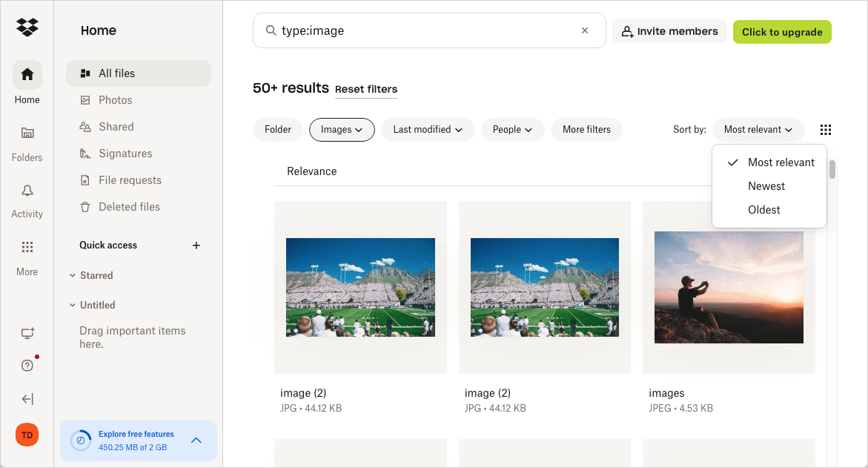The width and height of the screenshot is (868, 468).
Task: Choose Oldest sort option
Action: click(769, 210)
